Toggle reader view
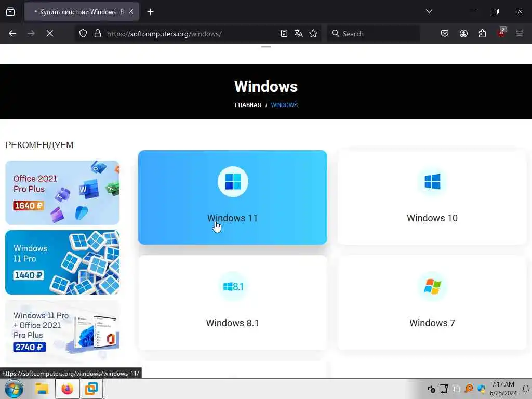The width and height of the screenshot is (532, 399). point(284,33)
